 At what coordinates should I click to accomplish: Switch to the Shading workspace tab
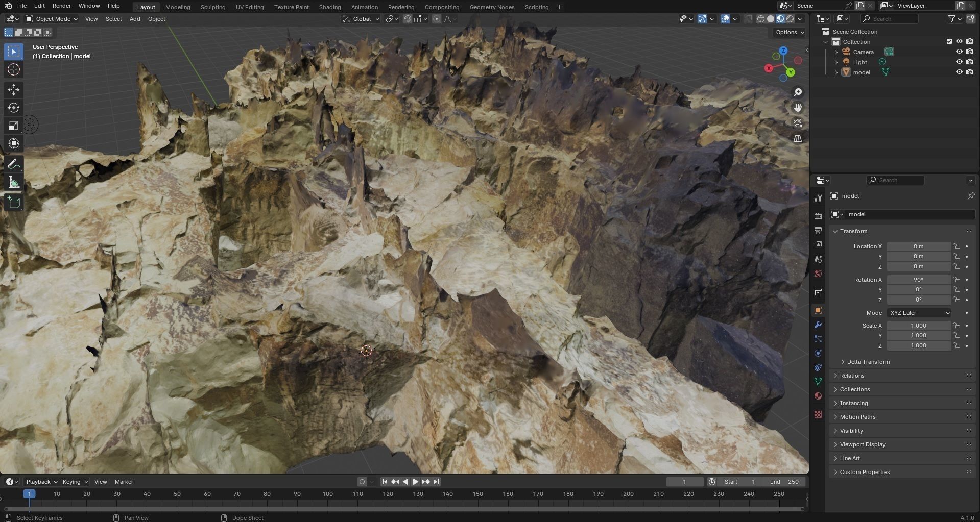(x=329, y=7)
